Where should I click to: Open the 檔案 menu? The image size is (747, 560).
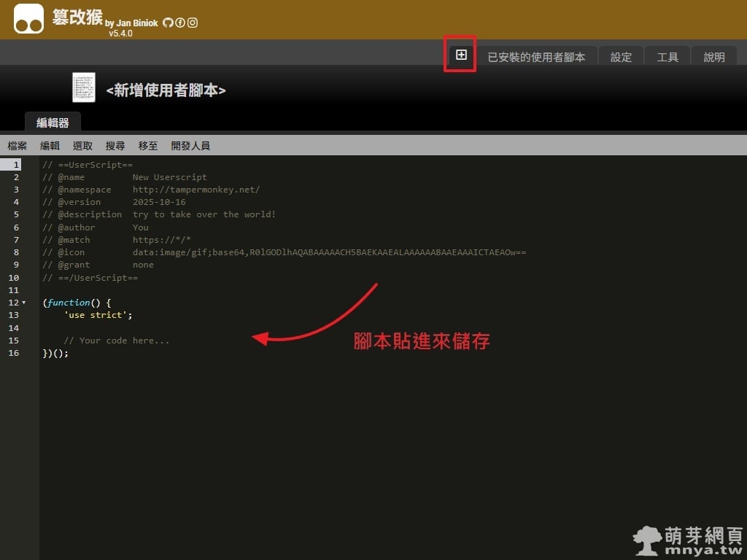(18, 146)
